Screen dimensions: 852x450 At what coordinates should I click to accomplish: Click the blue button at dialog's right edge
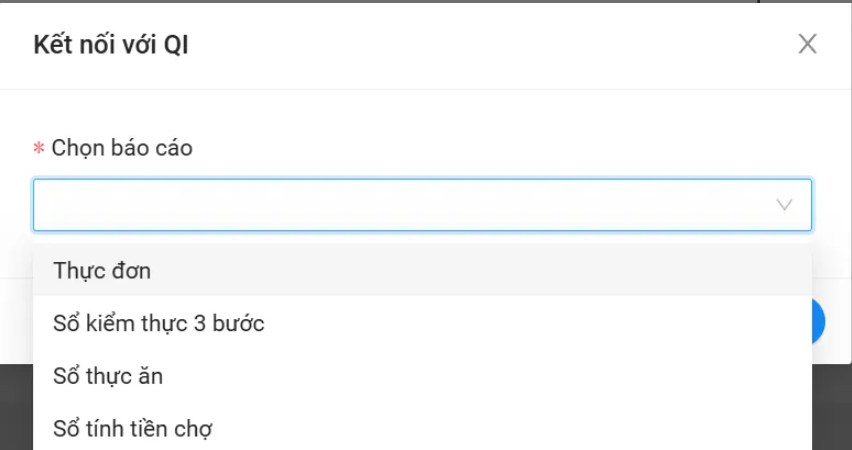(818, 322)
